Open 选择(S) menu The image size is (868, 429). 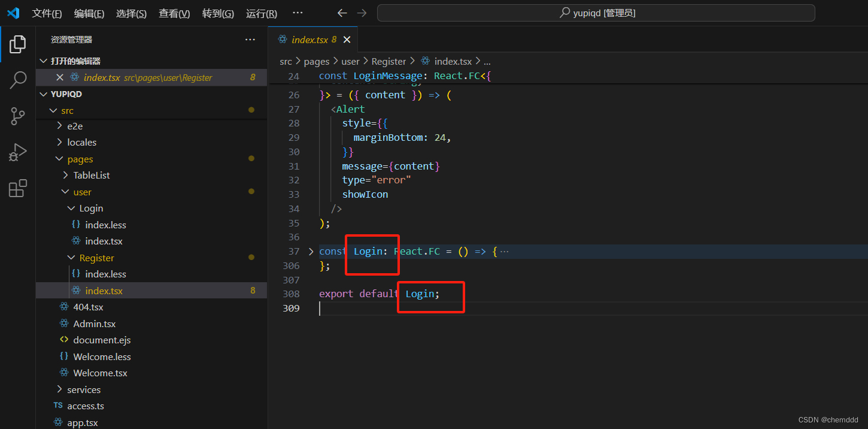[x=131, y=13]
